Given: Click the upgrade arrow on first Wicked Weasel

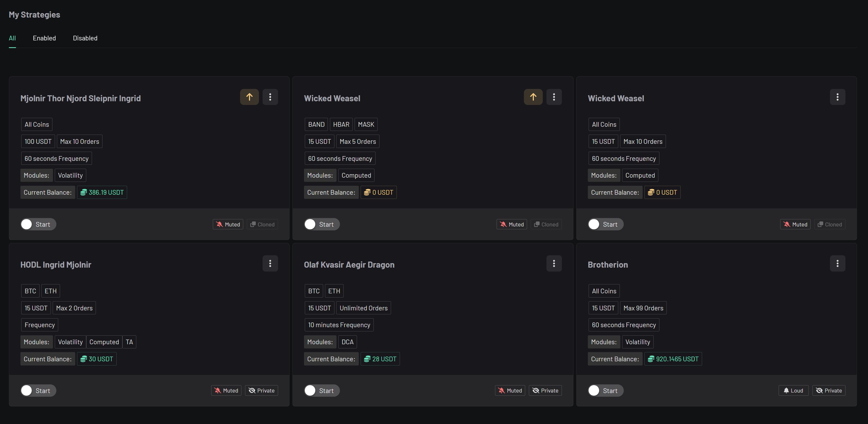Looking at the screenshot, I should [533, 97].
